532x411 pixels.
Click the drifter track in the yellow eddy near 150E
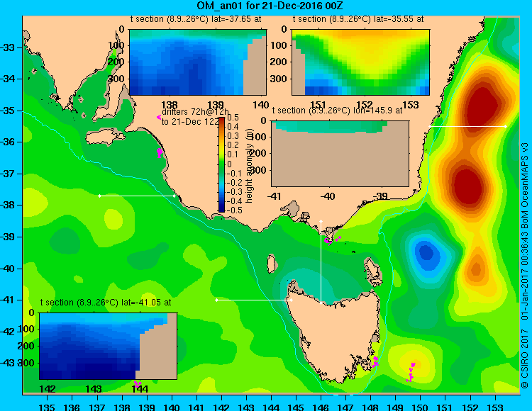pyautogui.click(x=411, y=372)
